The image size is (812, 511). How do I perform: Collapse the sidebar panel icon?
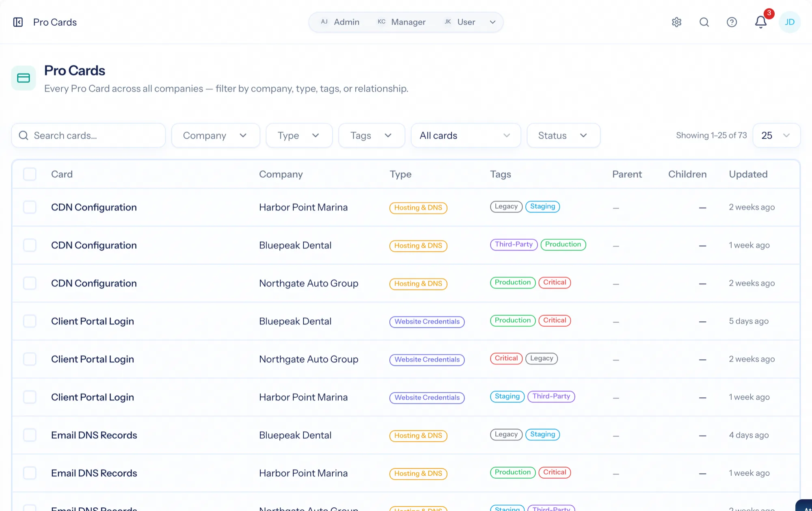click(x=18, y=22)
